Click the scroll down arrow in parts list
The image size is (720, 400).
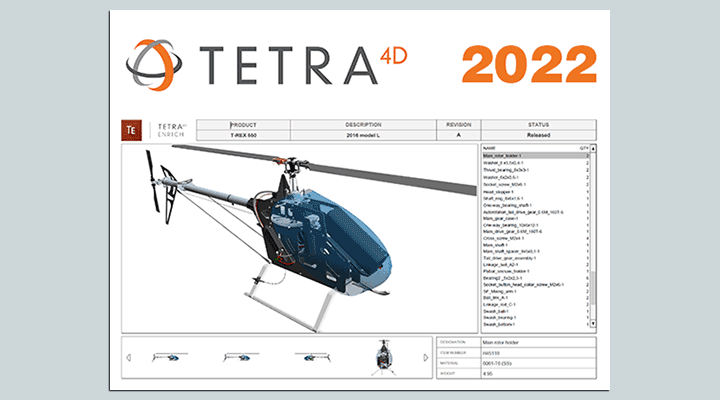(x=593, y=324)
